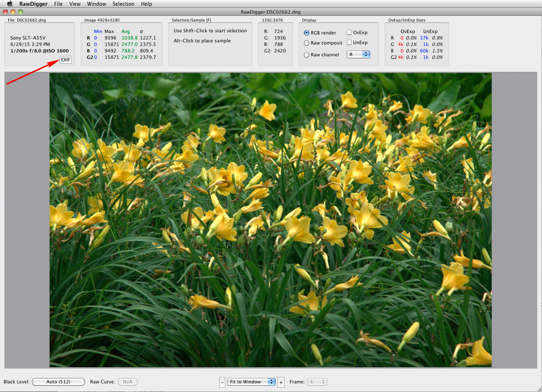Click the B UnExp 60k value
Image resolution: width=542 pixels, height=392 pixels.
[424, 51]
